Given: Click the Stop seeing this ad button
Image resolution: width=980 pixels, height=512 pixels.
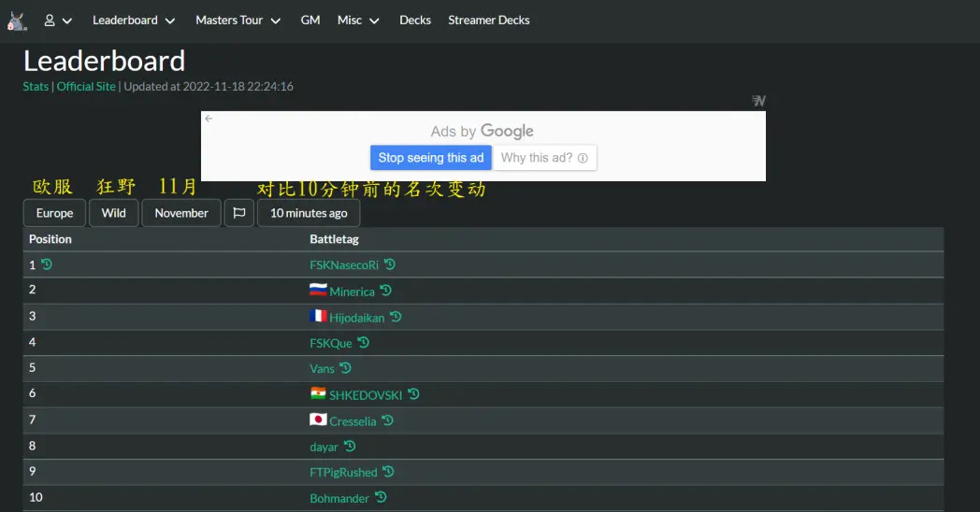Looking at the screenshot, I should 430,158.
